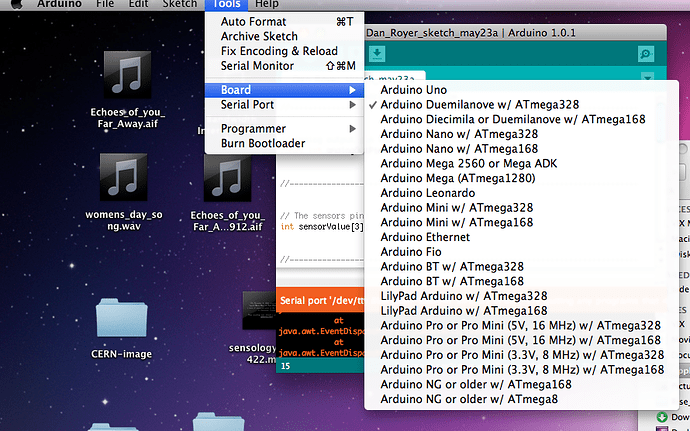690x431 pixels.
Task: Close the open Tools menu
Action: tap(226, 4)
